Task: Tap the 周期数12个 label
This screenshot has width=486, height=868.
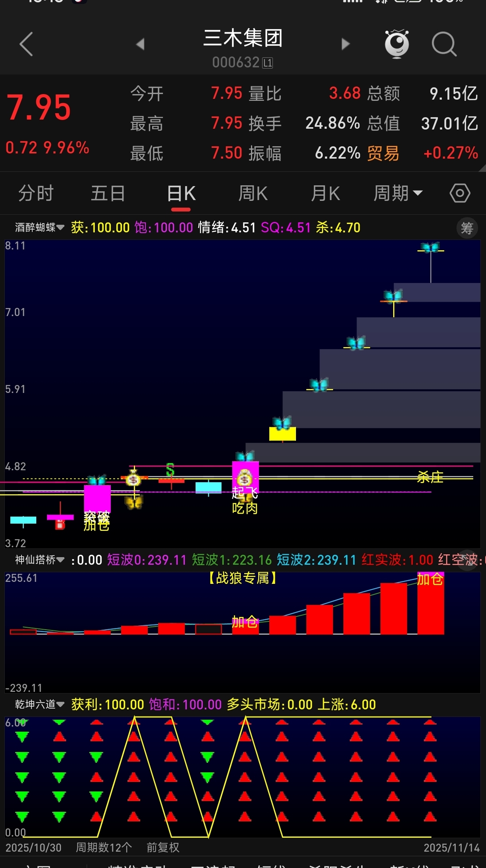Action: click(104, 847)
